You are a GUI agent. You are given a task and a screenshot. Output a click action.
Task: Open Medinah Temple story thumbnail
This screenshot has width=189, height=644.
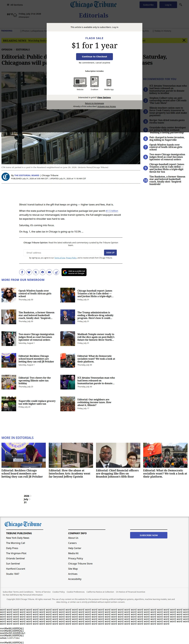(x=68, y=338)
